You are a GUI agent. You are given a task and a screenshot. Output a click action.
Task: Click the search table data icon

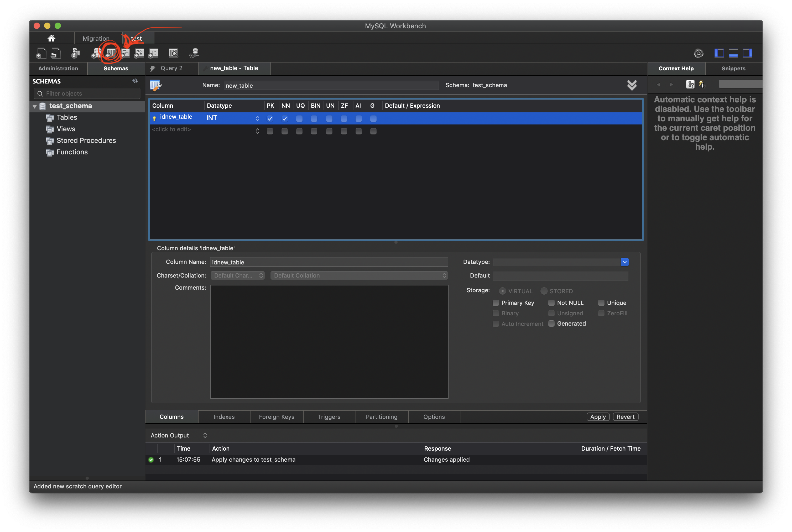click(173, 53)
